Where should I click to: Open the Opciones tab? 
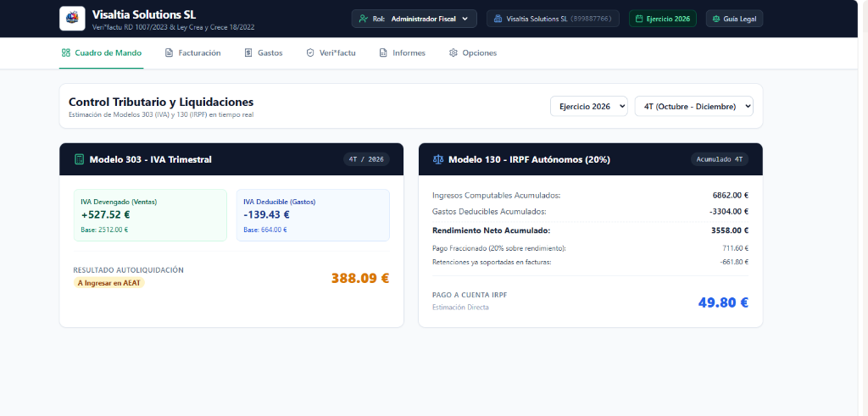(473, 53)
